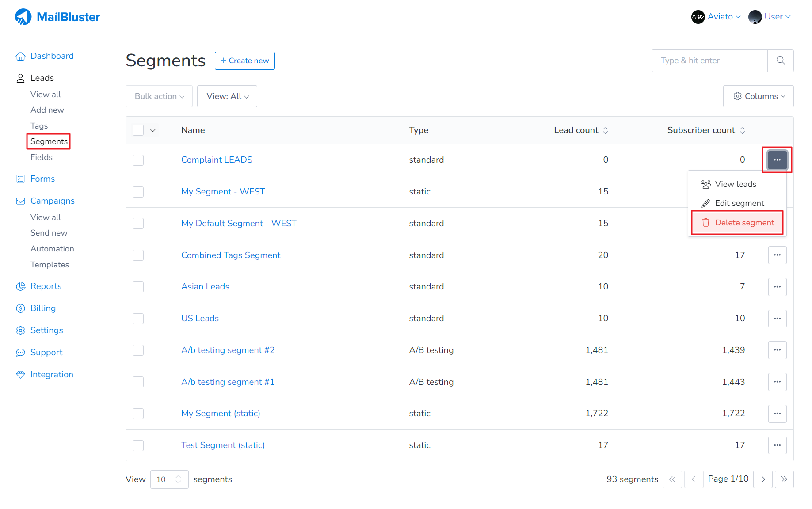Open the Aviato brand dropdown
Screen dimensions: 812x509
[x=715, y=16]
